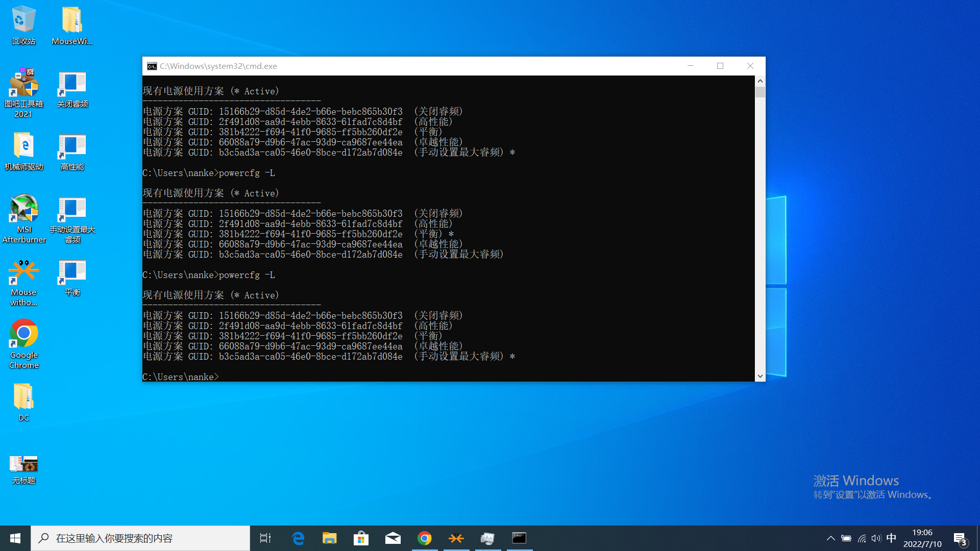Open the volume control in system tray
This screenshot has width=980, height=551.
pyautogui.click(x=876, y=538)
